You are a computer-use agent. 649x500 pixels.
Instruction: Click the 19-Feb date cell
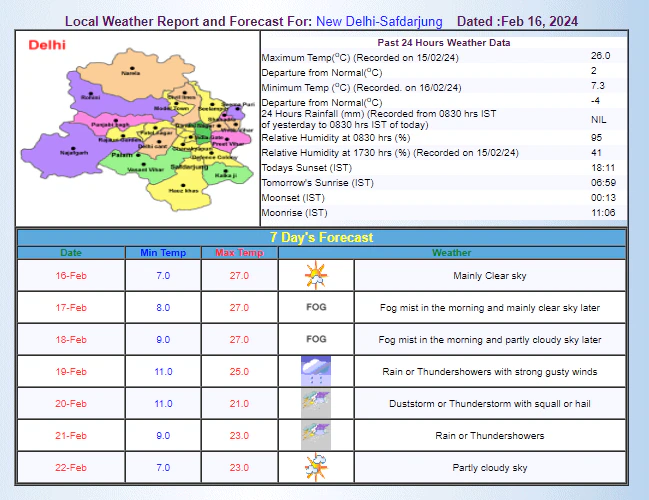click(x=71, y=371)
